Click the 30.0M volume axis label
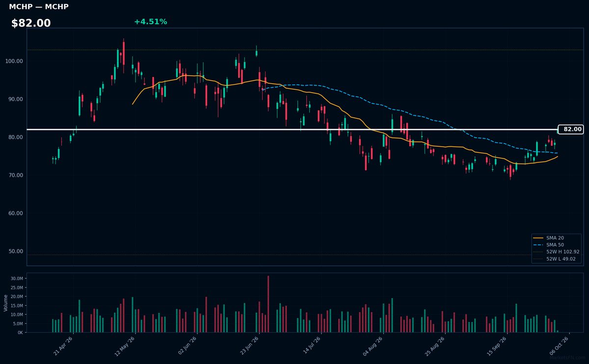The image size is (589, 364). click(x=17, y=279)
